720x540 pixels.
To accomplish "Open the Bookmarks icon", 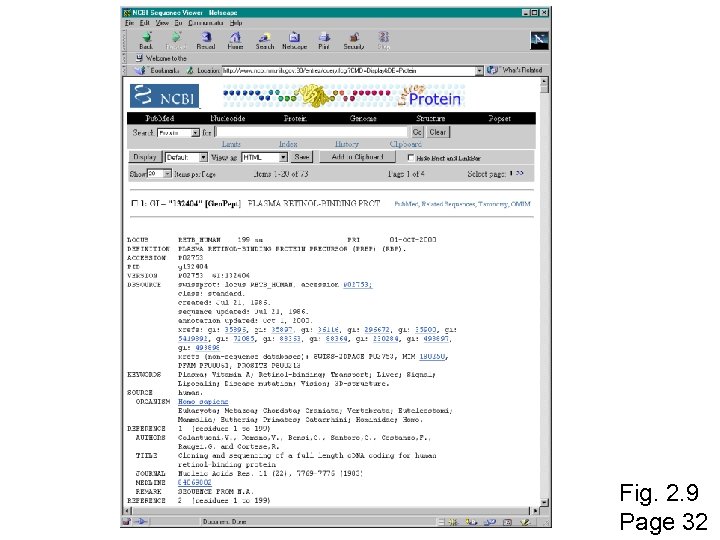I will click(x=140, y=70).
